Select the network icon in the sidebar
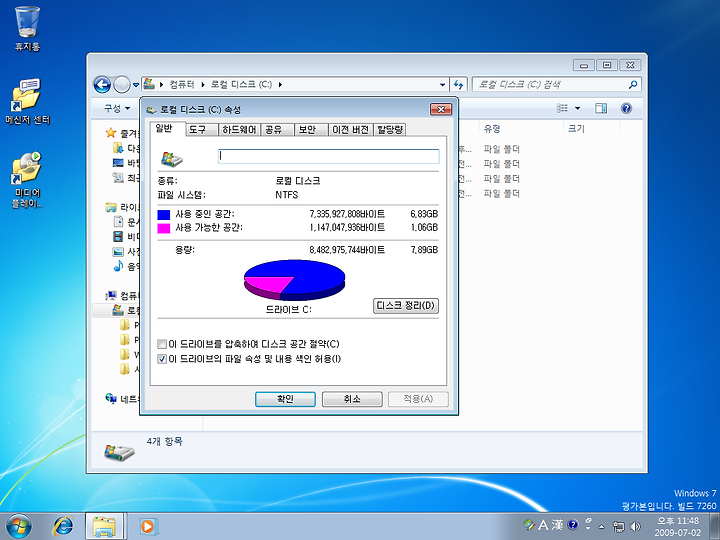Screen dimensions: 720x540 pos(111,398)
